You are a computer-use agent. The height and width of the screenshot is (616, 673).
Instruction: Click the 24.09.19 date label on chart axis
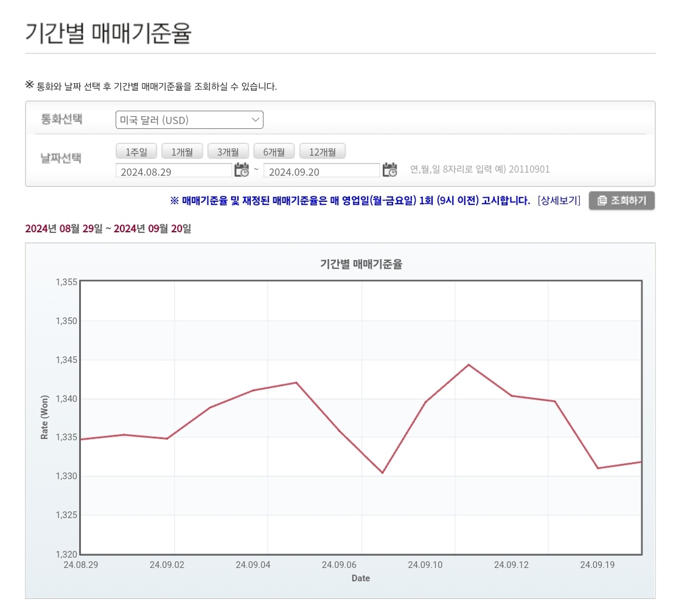coord(597,564)
